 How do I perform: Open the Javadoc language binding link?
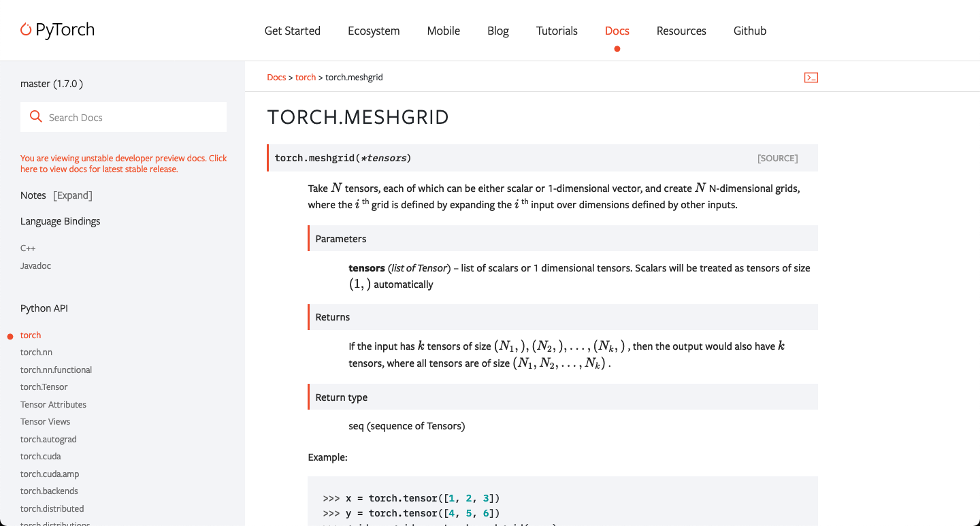(x=35, y=265)
